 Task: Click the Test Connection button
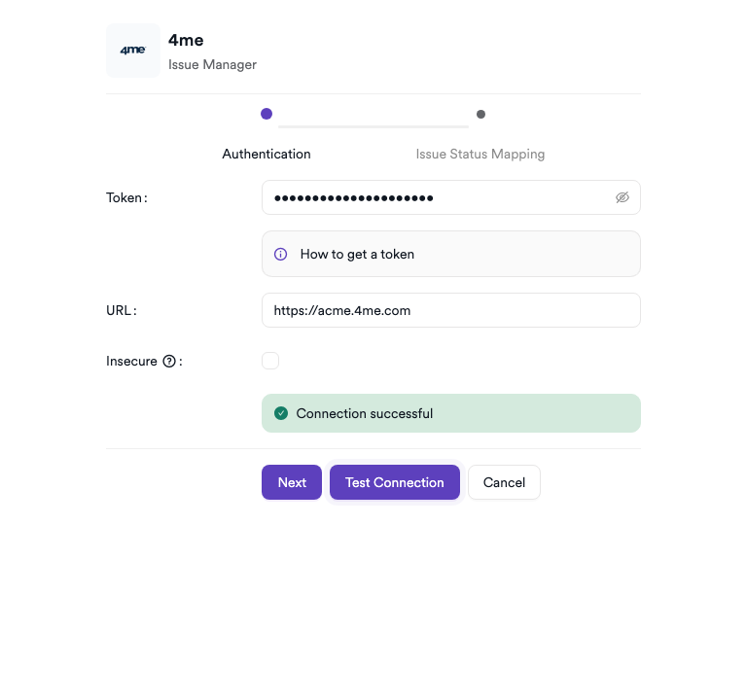394,482
